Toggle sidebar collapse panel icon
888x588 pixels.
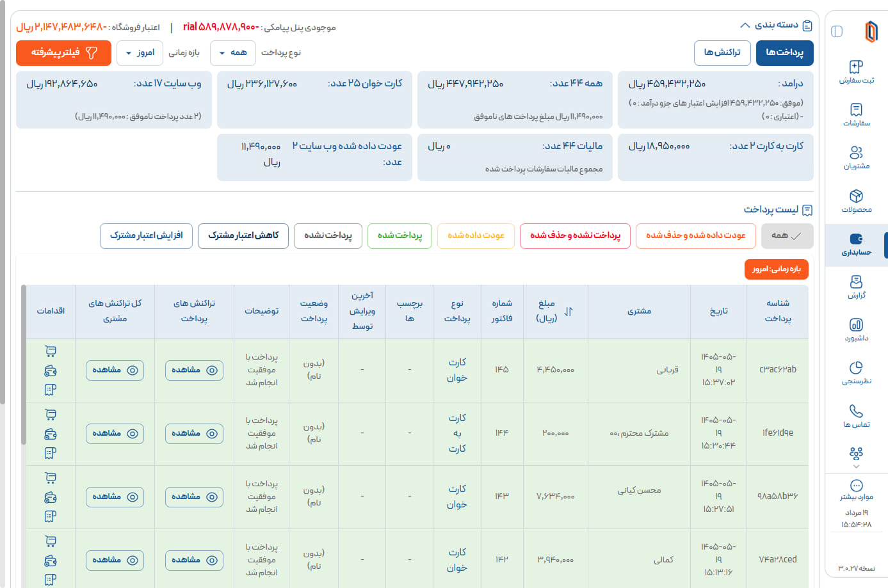pos(837,31)
